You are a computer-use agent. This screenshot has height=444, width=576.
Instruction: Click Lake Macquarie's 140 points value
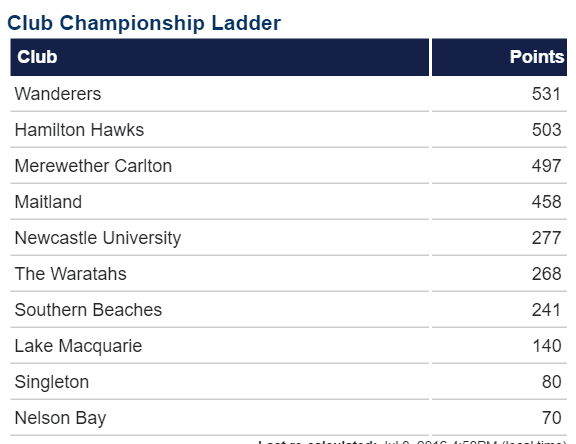coord(547,346)
